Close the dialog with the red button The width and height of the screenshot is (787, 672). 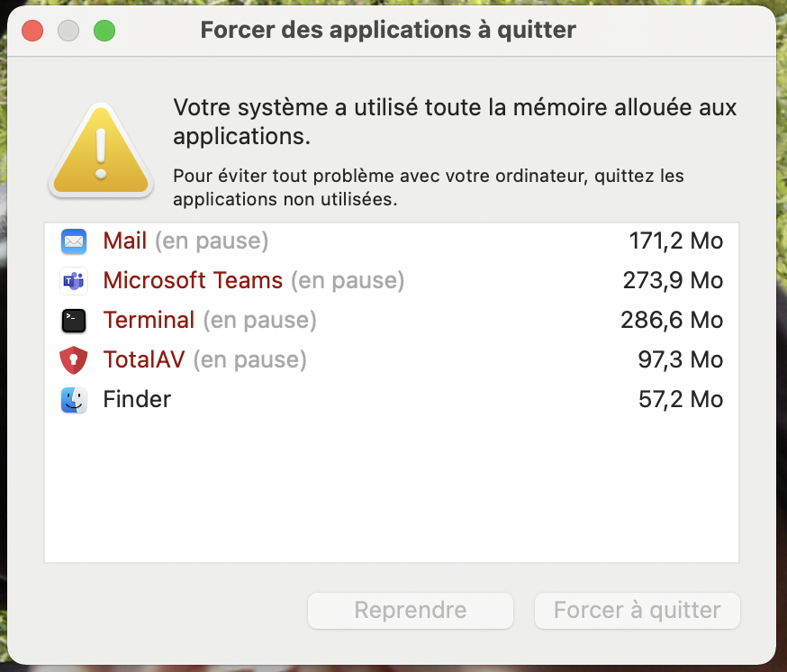tap(32, 31)
